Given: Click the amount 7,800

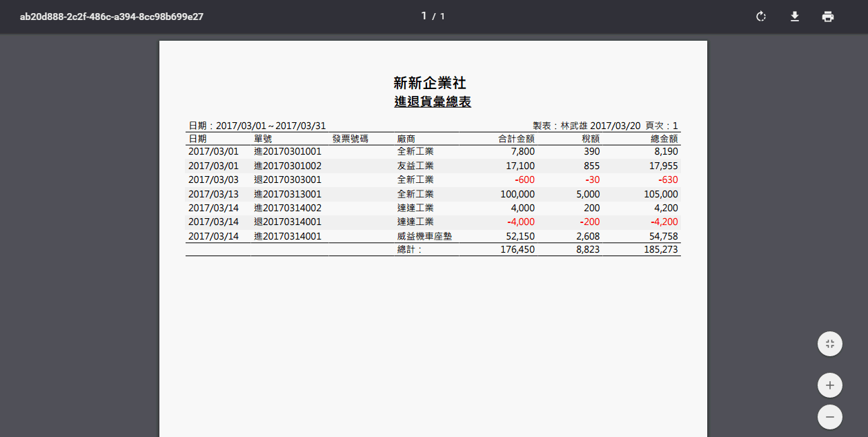Looking at the screenshot, I should pos(523,151).
